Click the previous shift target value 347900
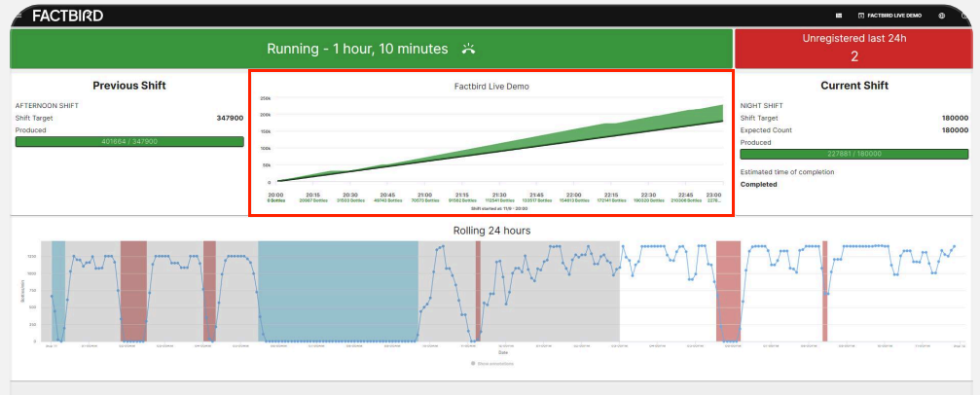Viewport: 980px width, 395px height. (x=230, y=118)
